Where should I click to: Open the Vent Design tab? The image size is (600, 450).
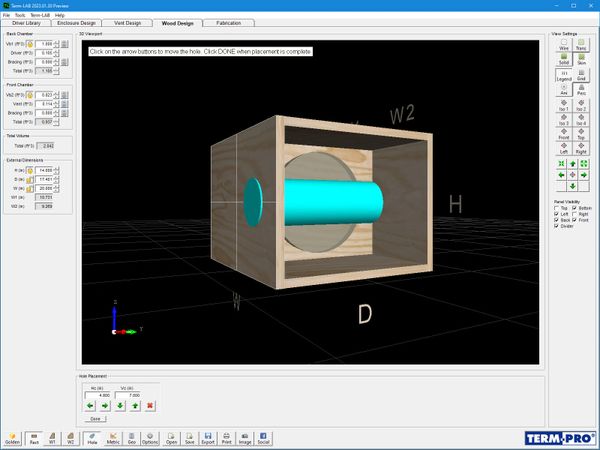127,23
